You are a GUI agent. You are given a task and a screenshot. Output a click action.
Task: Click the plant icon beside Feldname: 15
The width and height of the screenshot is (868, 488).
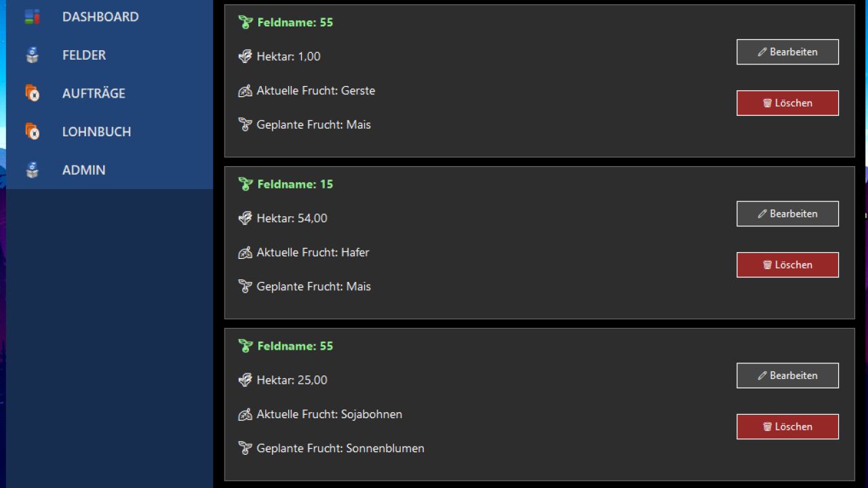tap(245, 184)
